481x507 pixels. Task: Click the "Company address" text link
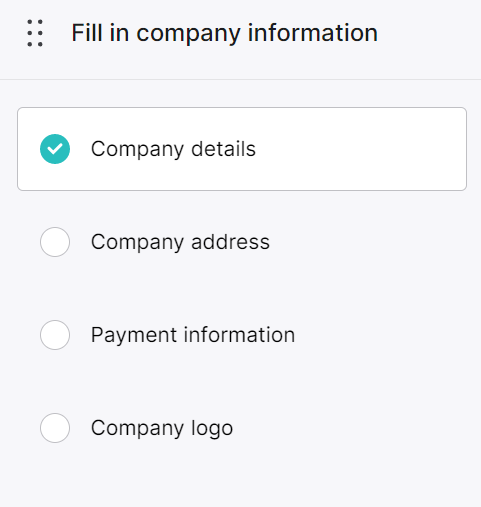coord(180,242)
